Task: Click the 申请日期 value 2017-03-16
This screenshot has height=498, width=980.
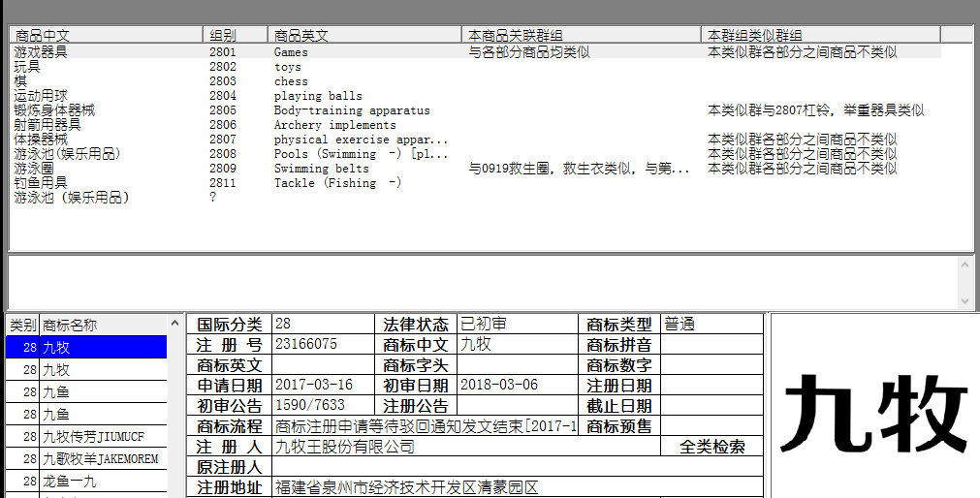Action: [323, 385]
